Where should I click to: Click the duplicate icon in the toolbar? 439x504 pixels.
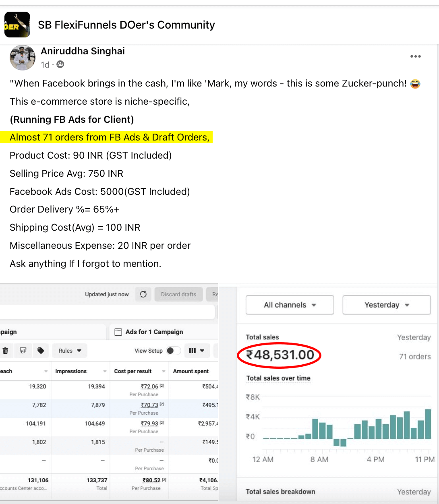coord(23,351)
